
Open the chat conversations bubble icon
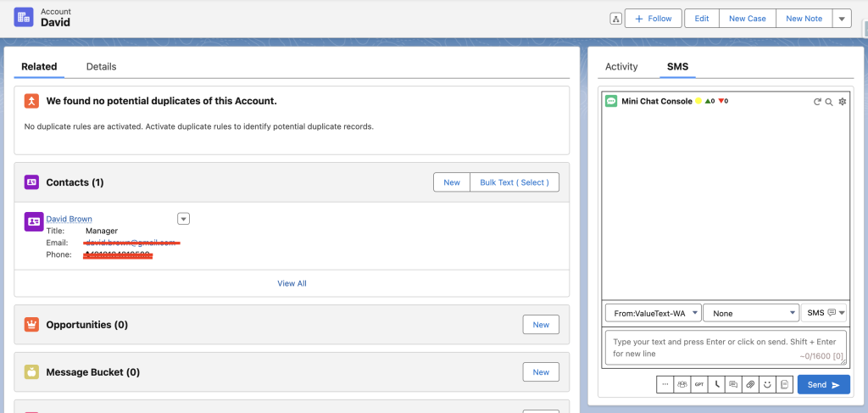tap(734, 385)
